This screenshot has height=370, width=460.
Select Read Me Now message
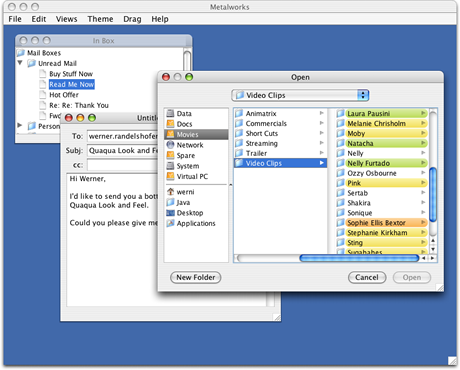72,84
